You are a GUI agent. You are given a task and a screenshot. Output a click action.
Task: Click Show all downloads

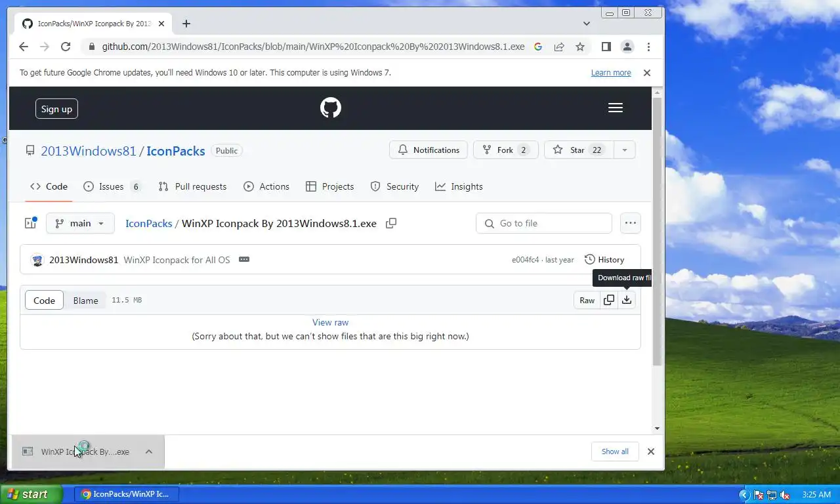click(615, 451)
